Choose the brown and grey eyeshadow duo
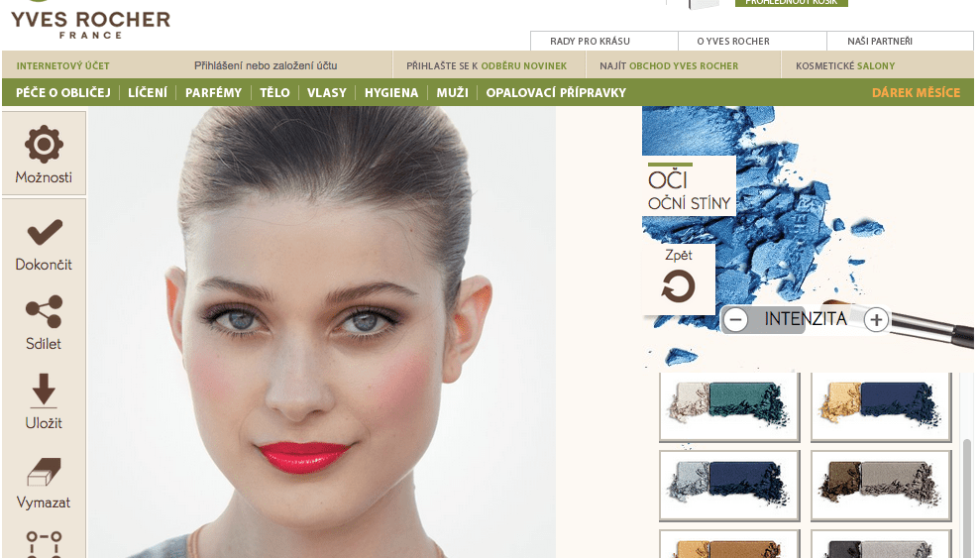 pos(881,485)
